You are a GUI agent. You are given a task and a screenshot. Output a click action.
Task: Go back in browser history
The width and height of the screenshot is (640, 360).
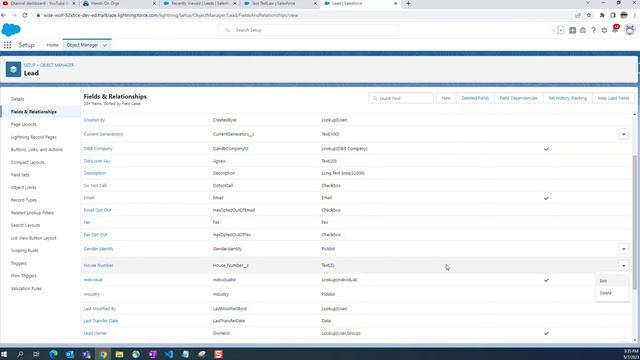(x=4, y=15)
